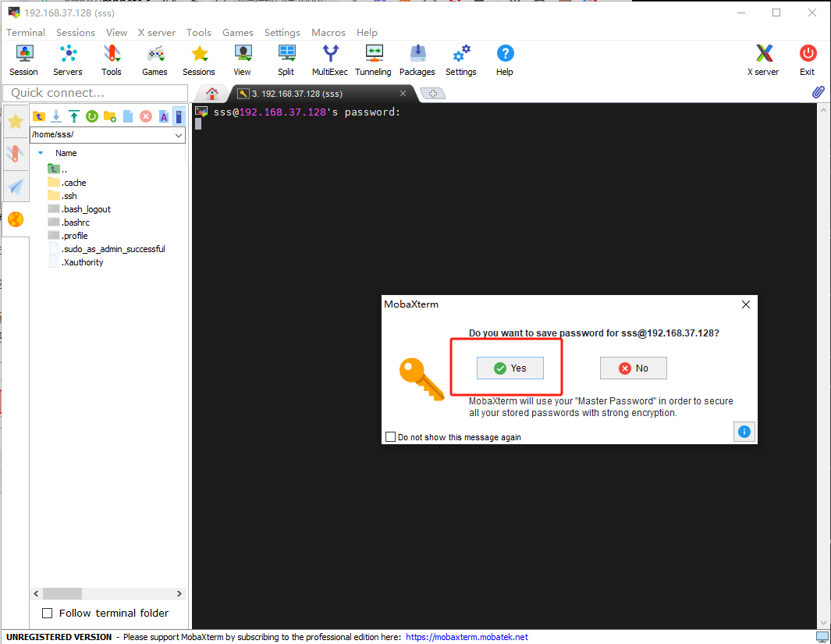This screenshot has height=644, width=831.
Task: Click the Quick connect input field
Action: [x=95, y=93]
